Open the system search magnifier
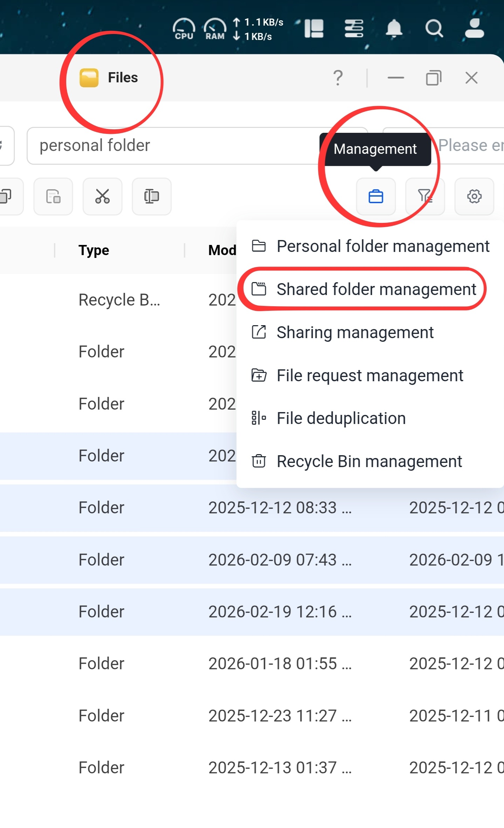The image size is (504, 828). point(434,28)
